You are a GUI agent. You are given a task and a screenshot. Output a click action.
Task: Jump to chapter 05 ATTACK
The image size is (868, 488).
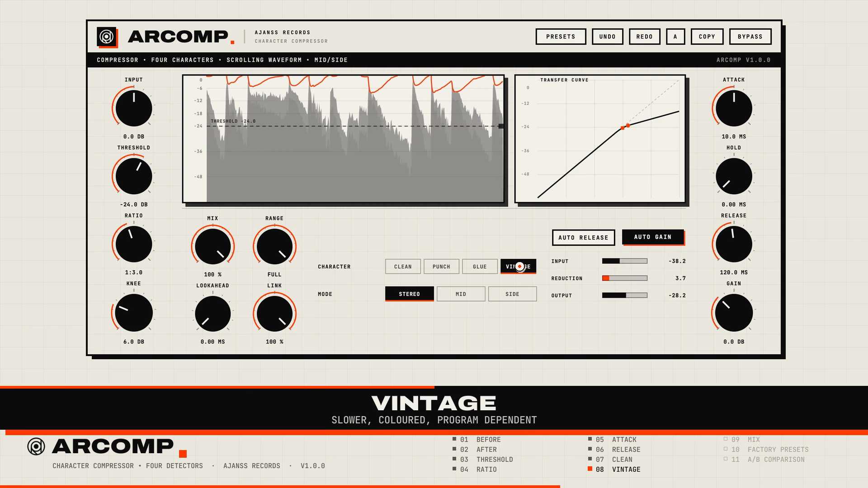pos(612,440)
